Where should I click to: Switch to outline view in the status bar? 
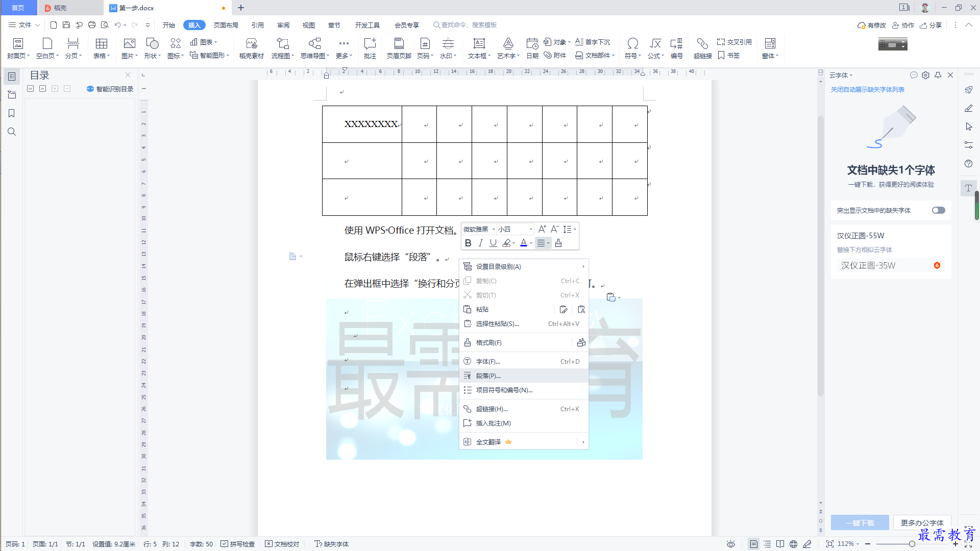click(767, 544)
